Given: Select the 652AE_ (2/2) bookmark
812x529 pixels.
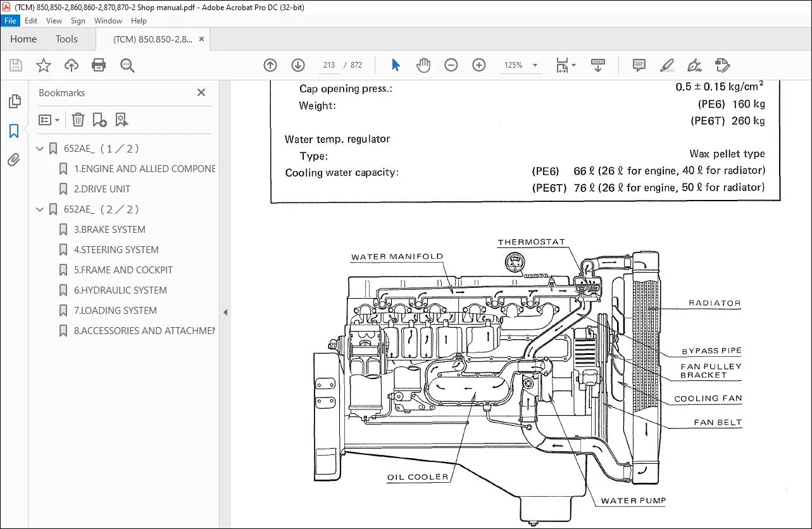Looking at the screenshot, I should pyautogui.click(x=101, y=209).
